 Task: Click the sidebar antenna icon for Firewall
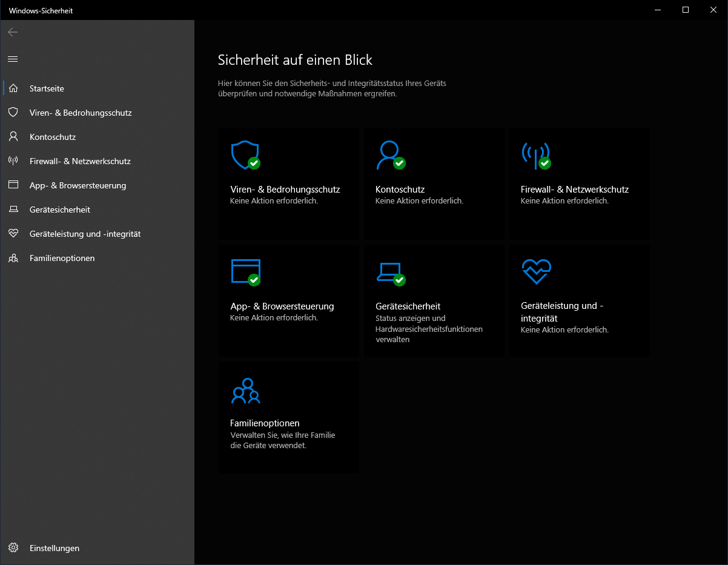[13, 161]
